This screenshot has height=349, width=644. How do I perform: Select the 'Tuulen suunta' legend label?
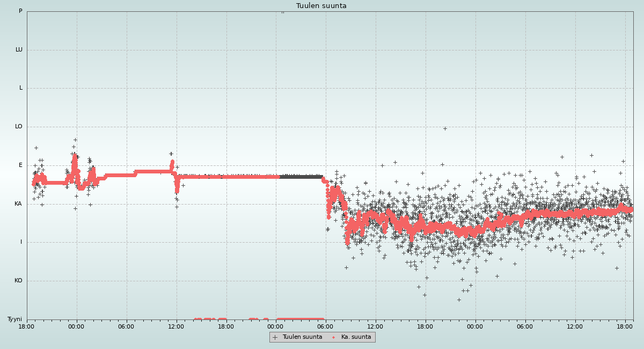pyautogui.click(x=302, y=337)
